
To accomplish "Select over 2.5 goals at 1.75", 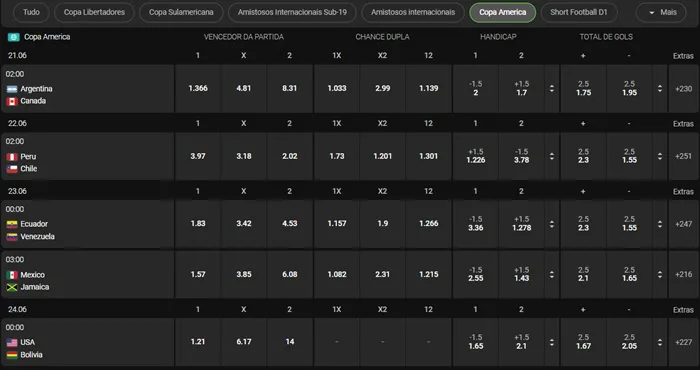I will click(x=583, y=88).
